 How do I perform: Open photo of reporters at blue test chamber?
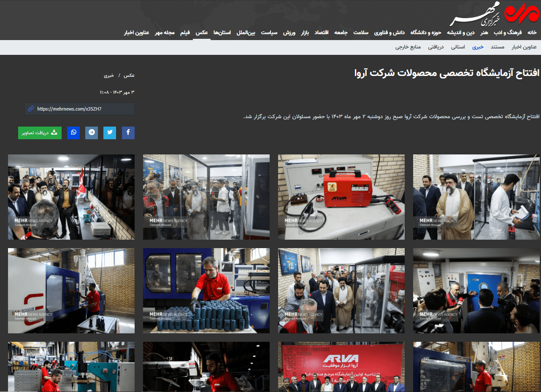[x=476, y=291]
